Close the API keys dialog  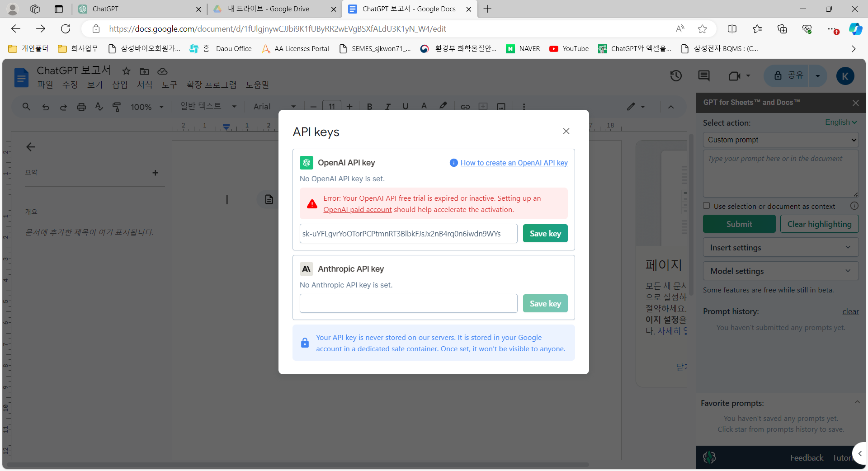(566, 131)
